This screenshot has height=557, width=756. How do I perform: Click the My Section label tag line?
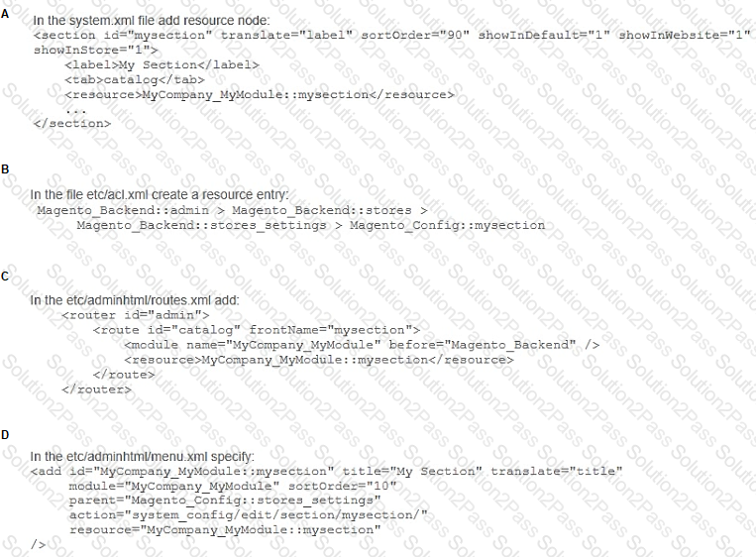point(162,65)
